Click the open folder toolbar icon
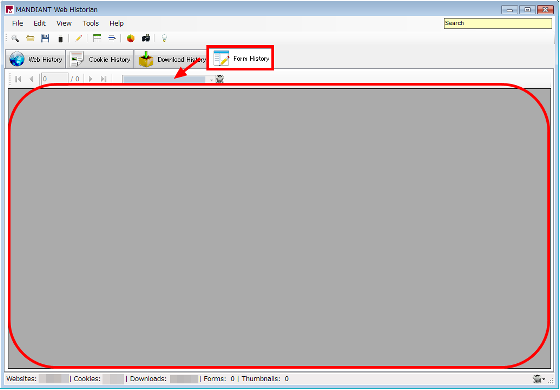 click(30, 38)
